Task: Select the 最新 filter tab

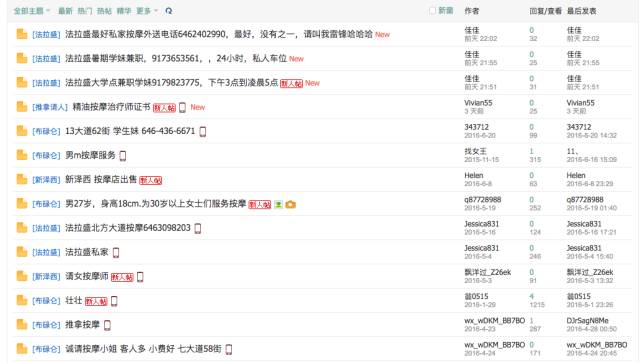Action: click(65, 11)
